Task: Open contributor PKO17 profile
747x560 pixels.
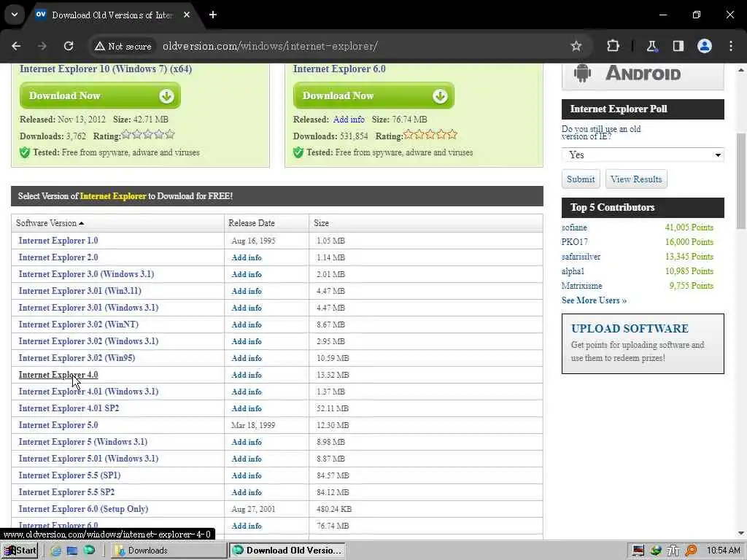Action: [575, 242]
